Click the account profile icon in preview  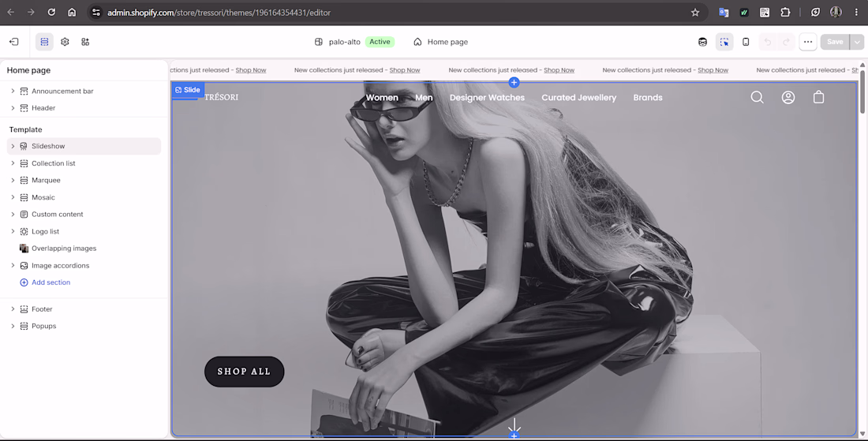tap(788, 97)
